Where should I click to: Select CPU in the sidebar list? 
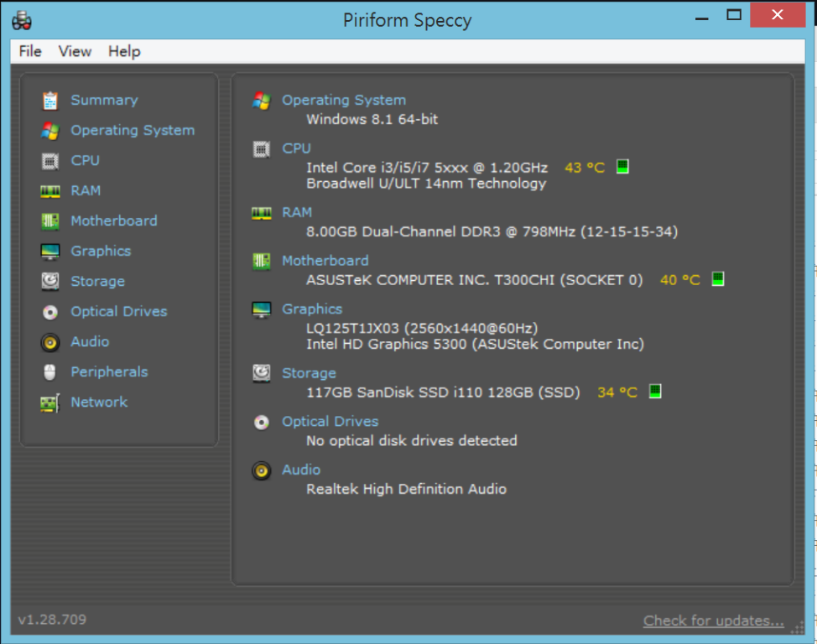[86, 160]
